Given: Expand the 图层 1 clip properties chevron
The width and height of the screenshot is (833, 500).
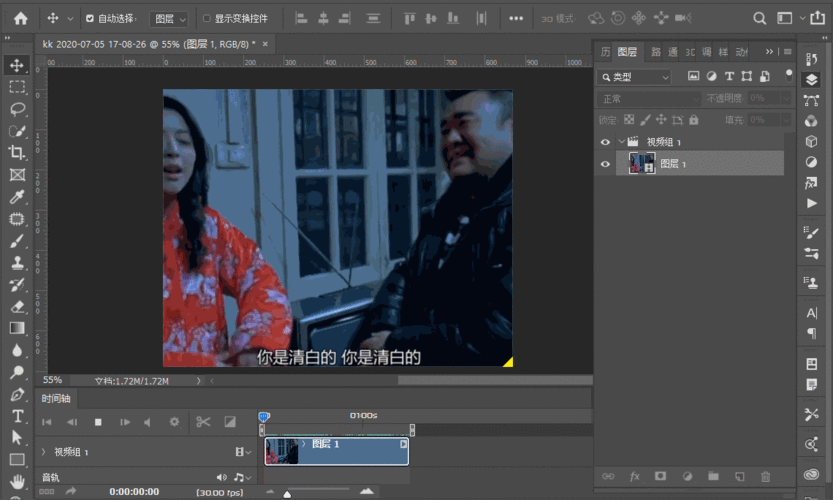Looking at the screenshot, I should coord(303,444).
